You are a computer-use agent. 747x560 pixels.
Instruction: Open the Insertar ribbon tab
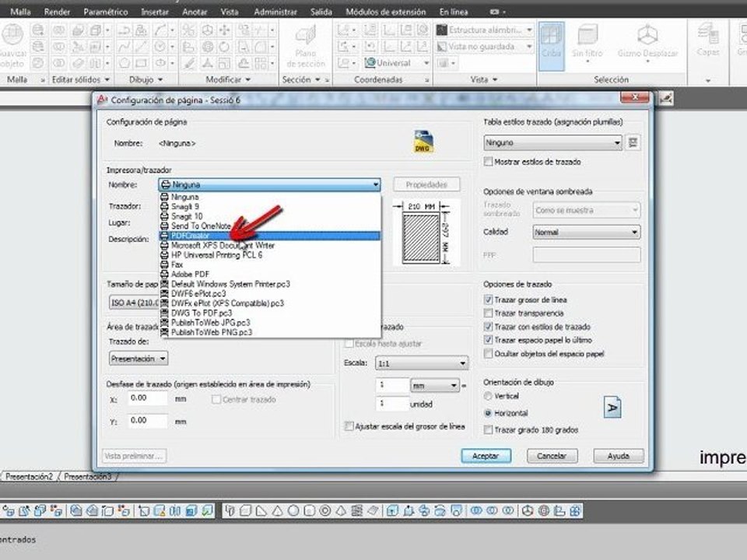click(155, 12)
